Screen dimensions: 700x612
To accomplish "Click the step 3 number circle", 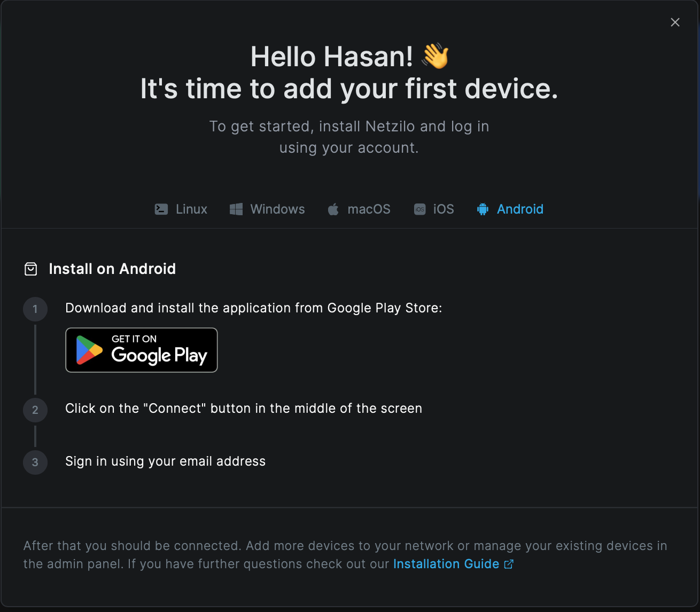I will (x=35, y=462).
